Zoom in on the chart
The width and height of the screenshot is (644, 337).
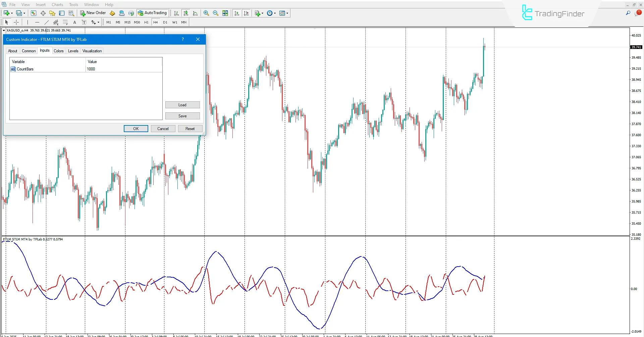pyautogui.click(x=206, y=13)
